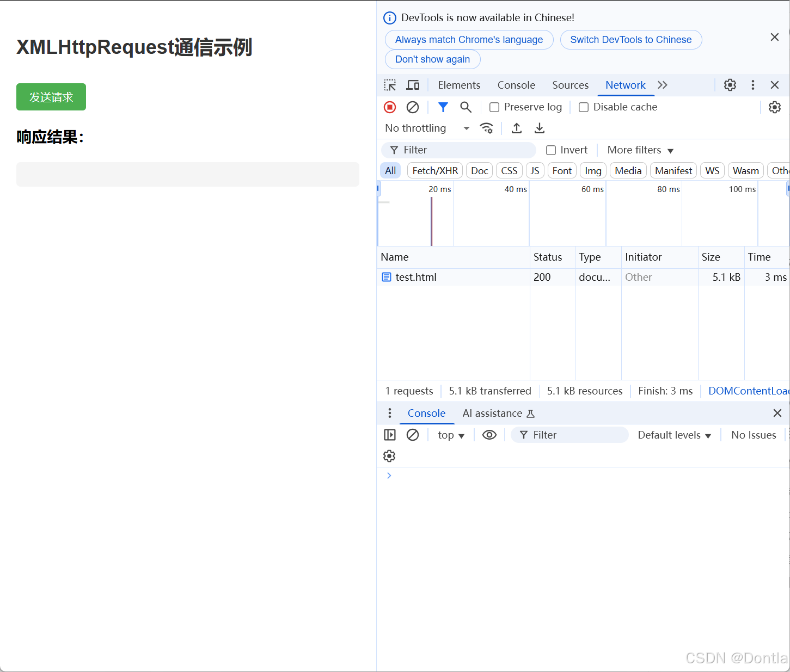Click the console Filter input field

pyautogui.click(x=569, y=435)
